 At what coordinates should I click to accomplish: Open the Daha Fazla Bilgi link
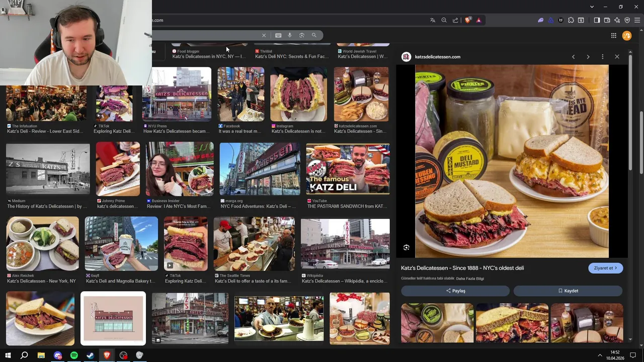pos(470,278)
